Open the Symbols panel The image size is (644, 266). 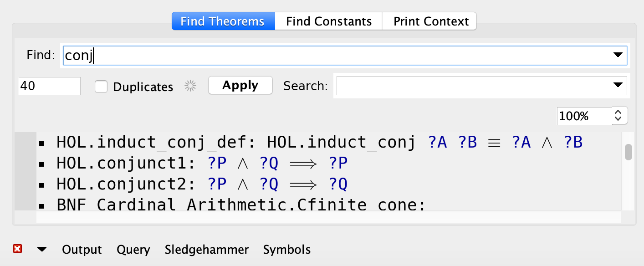[286, 250]
